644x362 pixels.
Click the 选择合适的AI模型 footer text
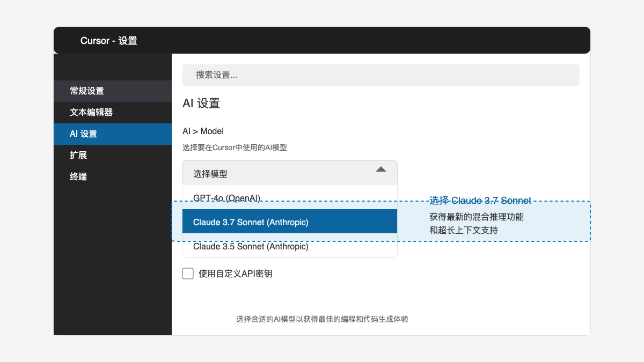(322, 319)
